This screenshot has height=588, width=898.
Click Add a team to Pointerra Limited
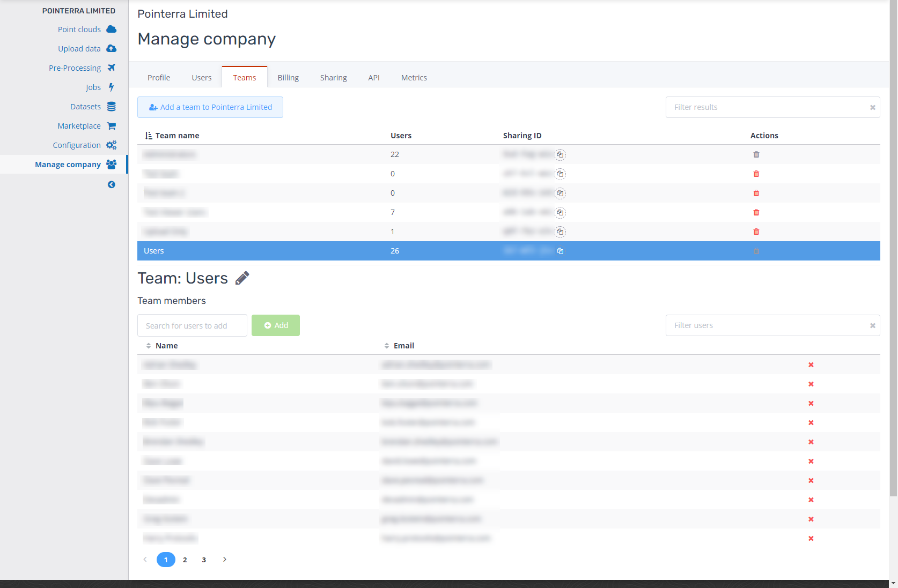pyautogui.click(x=210, y=107)
